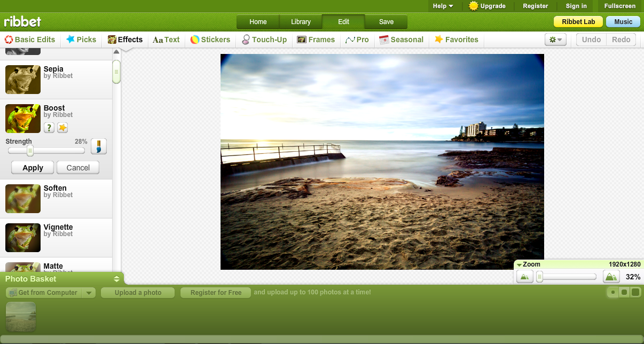Open Ribbet Lab
Image resolution: width=644 pixels, height=344 pixels.
coord(578,22)
